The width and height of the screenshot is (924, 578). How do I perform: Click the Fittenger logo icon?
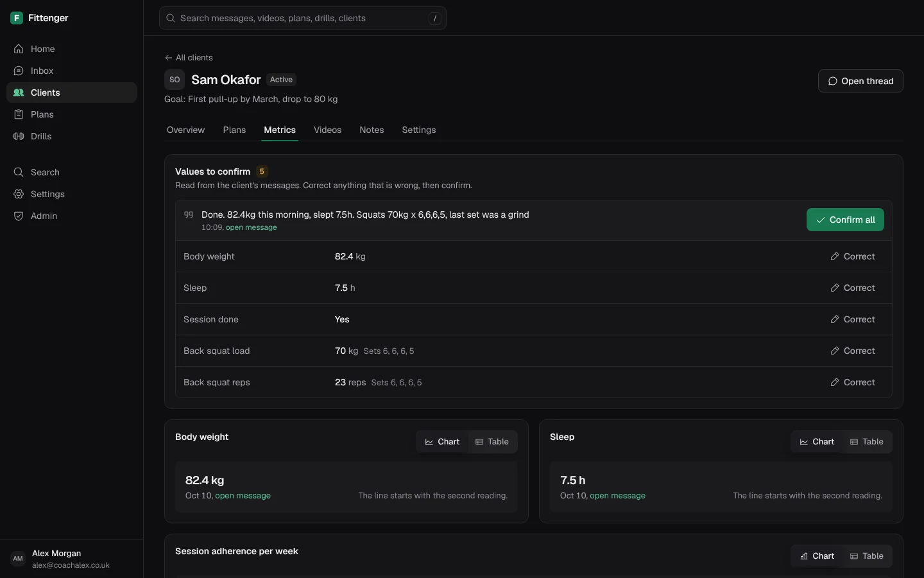(17, 18)
